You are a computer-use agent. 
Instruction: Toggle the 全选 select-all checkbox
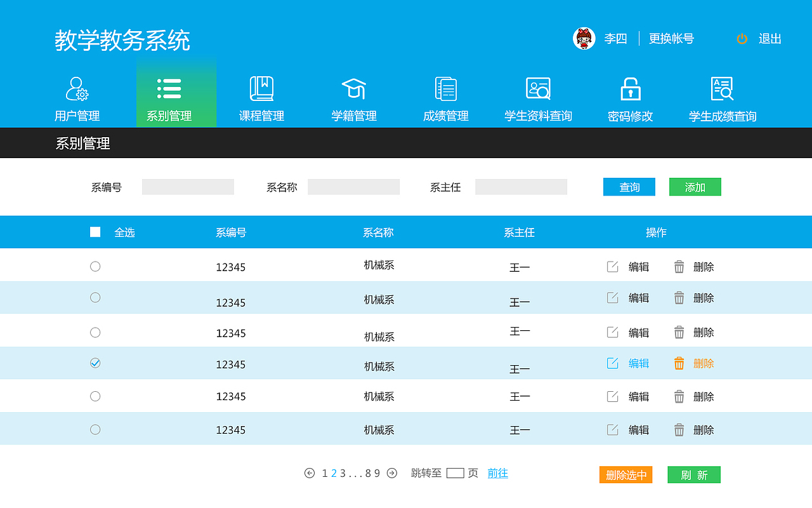coord(95,232)
